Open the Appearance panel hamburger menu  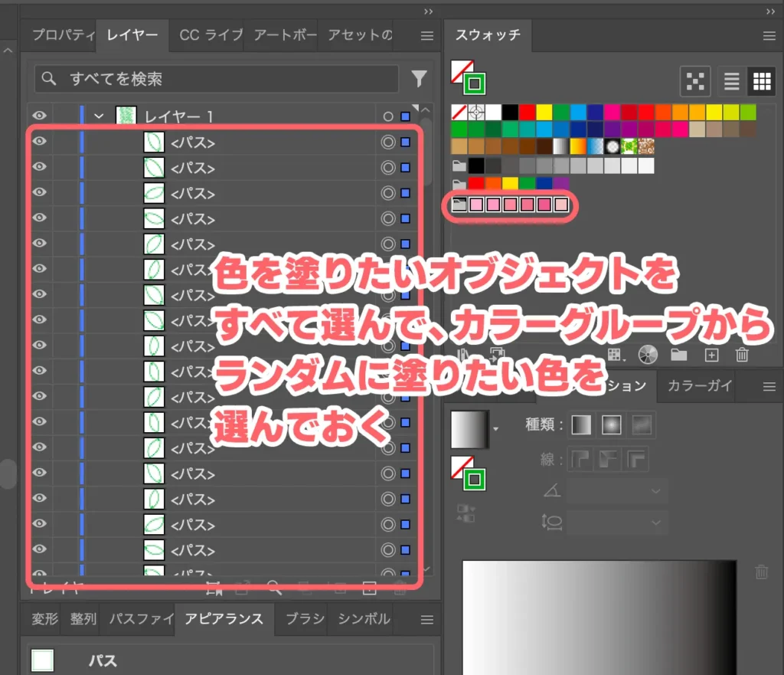426,621
